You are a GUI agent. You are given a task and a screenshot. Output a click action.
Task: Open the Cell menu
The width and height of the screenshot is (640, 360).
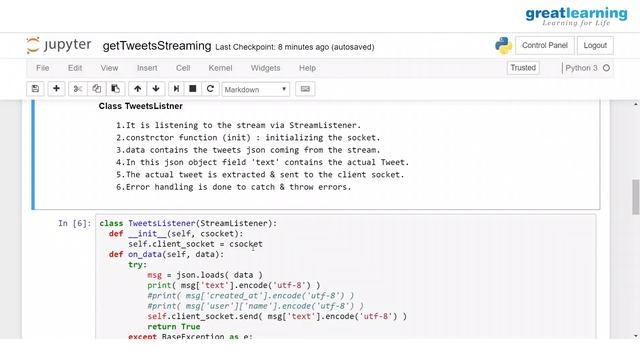click(x=183, y=68)
